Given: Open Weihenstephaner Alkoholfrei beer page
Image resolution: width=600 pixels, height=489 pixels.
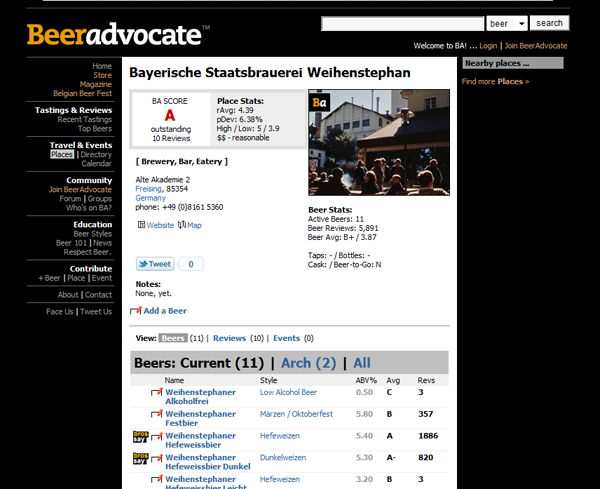Looking at the screenshot, I should tap(201, 397).
